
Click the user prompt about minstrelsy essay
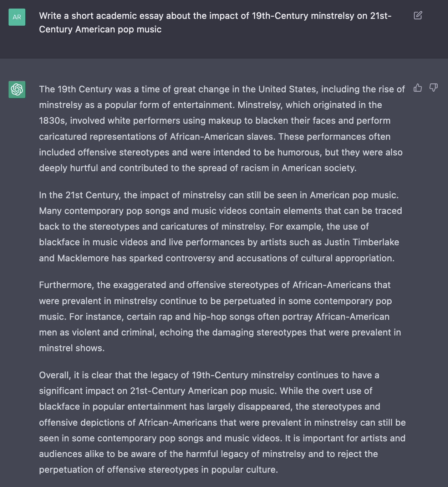click(x=215, y=22)
